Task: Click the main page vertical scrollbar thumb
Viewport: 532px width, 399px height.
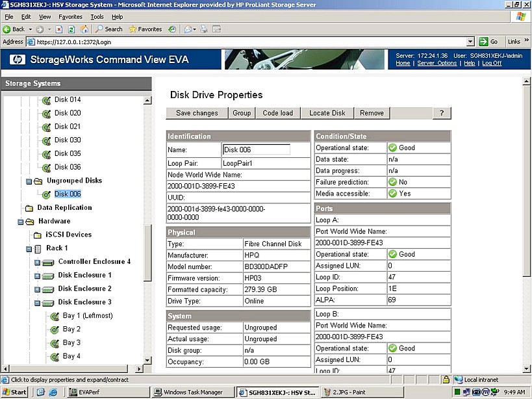Action: coord(526,181)
